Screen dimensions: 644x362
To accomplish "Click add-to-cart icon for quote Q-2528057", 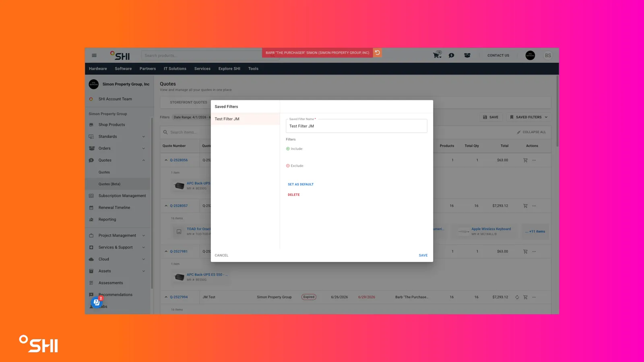I will pyautogui.click(x=525, y=206).
